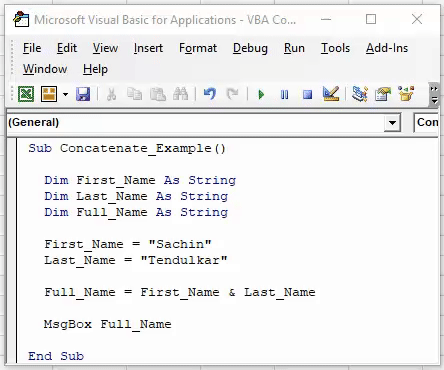
Task: Open Project Explorer icon
Action: pyautogui.click(x=360, y=94)
